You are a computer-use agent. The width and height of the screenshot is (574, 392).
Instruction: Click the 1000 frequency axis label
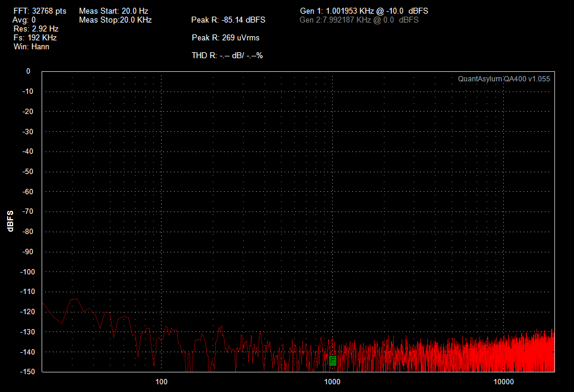click(332, 382)
